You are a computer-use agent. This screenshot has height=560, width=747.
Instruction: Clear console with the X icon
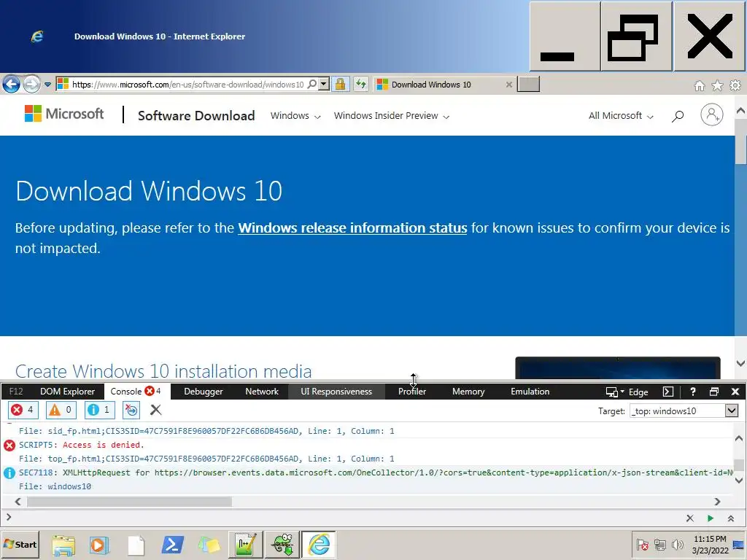tap(156, 410)
